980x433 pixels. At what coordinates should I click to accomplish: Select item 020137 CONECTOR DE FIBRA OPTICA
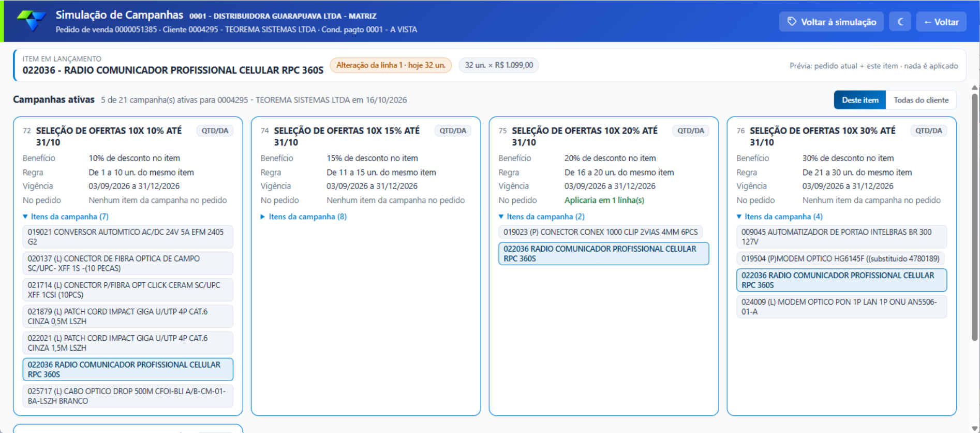click(128, 263)
